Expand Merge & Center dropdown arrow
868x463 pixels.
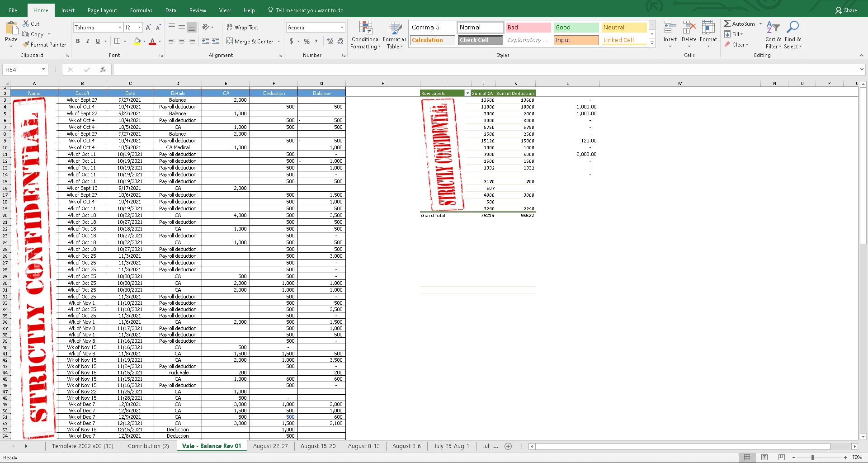coord(278,41)
